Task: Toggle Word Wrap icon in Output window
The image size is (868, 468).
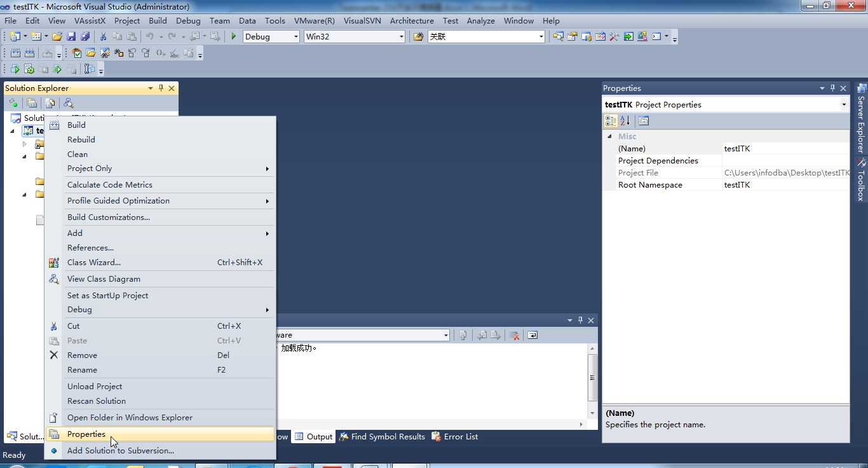Action: pos(532,335)
